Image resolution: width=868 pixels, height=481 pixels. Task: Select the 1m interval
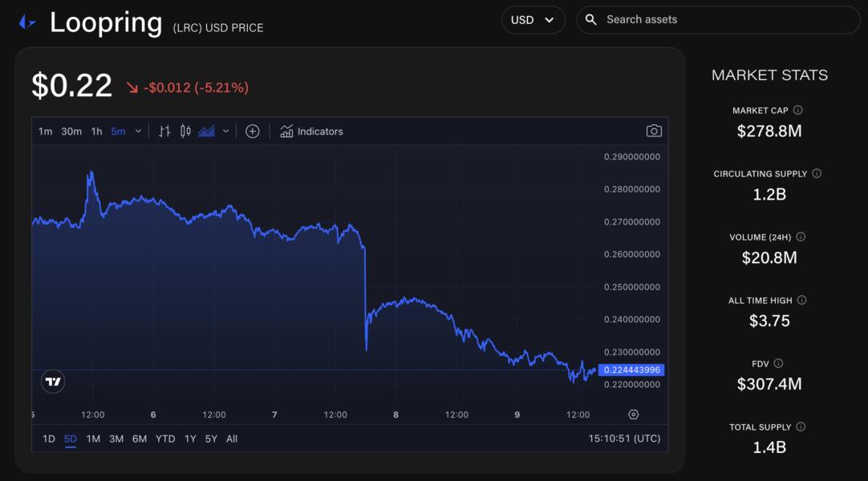[45, 131]
